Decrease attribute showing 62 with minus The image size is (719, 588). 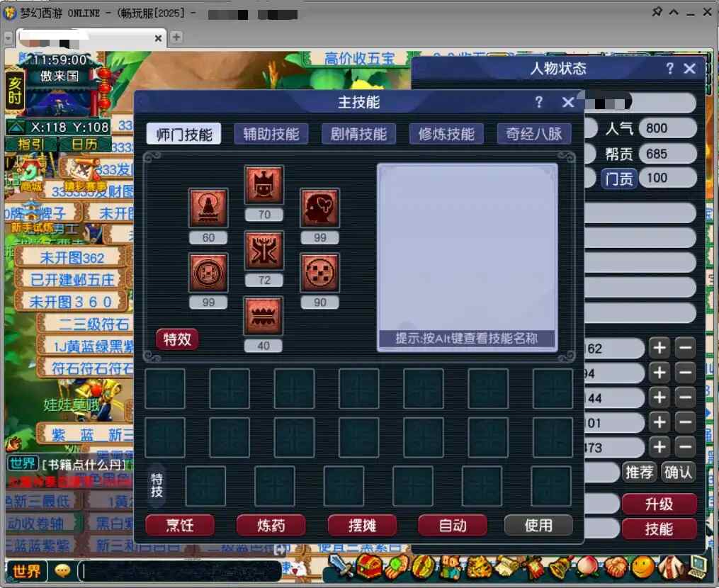pyautogui.click(x=686, y=348)
